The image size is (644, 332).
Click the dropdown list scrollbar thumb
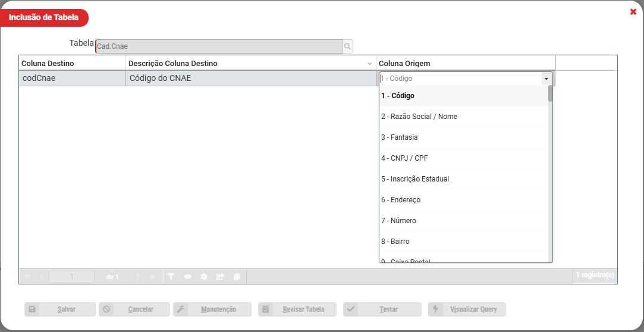point(550,95)
